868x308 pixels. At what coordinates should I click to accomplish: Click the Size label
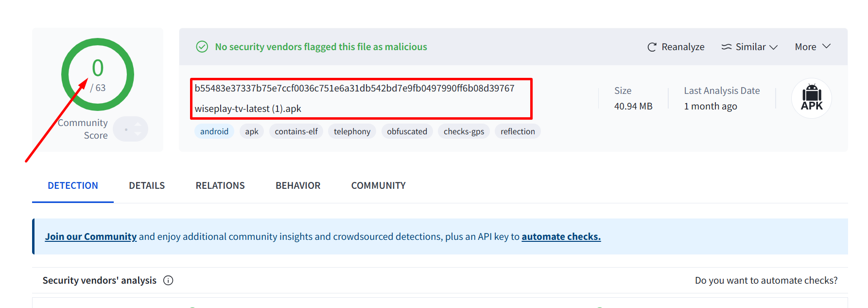pyautogui.click(x=623, y=91)
